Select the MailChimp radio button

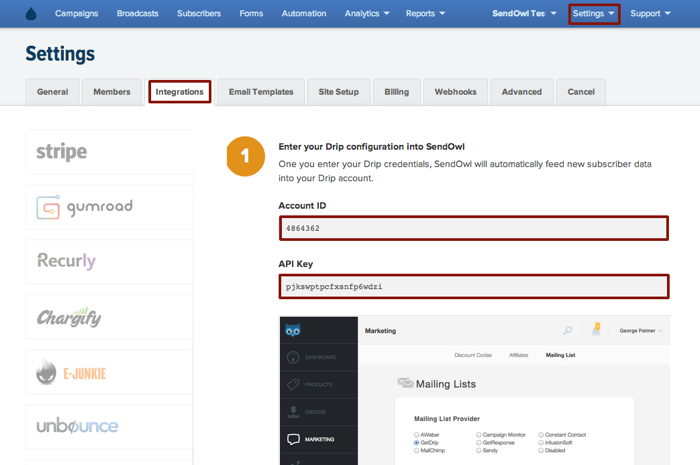point(417,450)
